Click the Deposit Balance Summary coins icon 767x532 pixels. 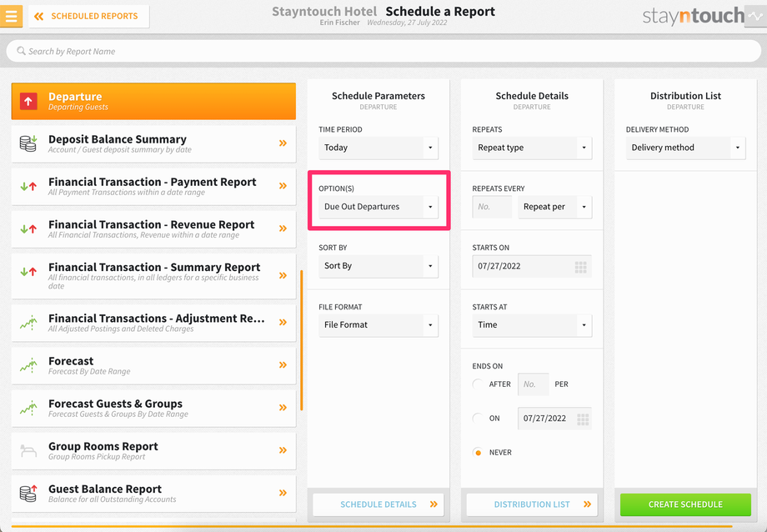[28, 143]
